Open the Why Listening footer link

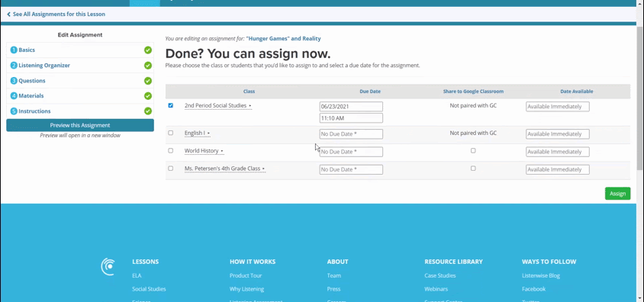click(246, 289)
